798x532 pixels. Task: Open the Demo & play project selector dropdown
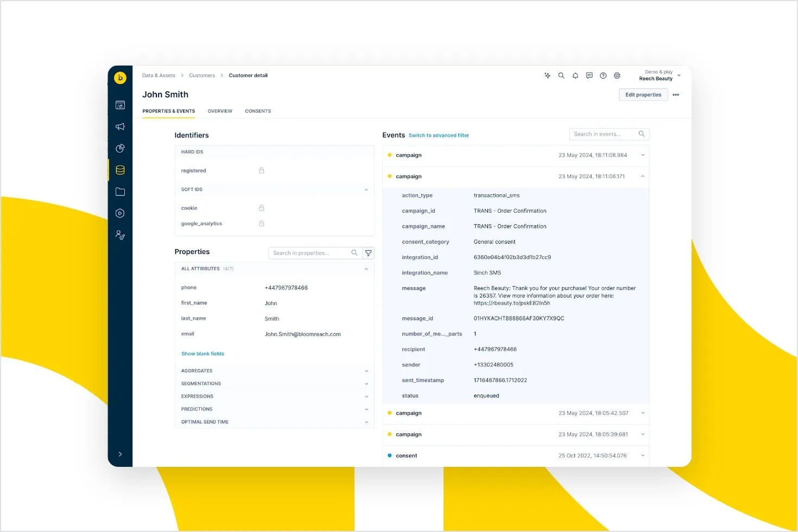(x=660, y=75)
